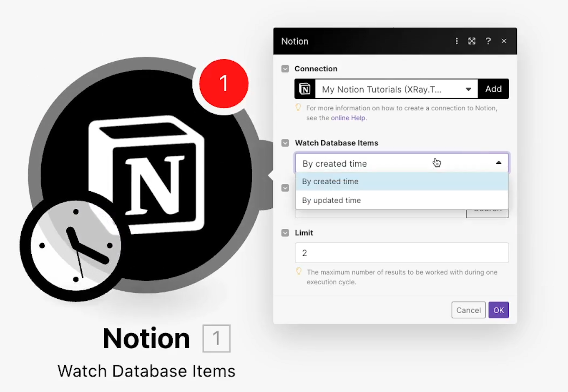This screenshot has width=568, height=392.
Task: Toggle the Connection field checkbox
Action: 285,69
